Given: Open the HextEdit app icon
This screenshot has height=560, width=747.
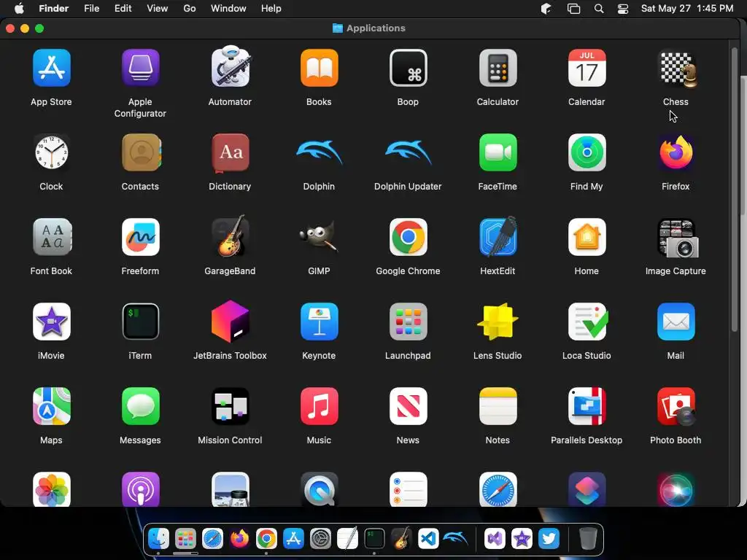Looking at the screenshot, I should tap(498, 237).
